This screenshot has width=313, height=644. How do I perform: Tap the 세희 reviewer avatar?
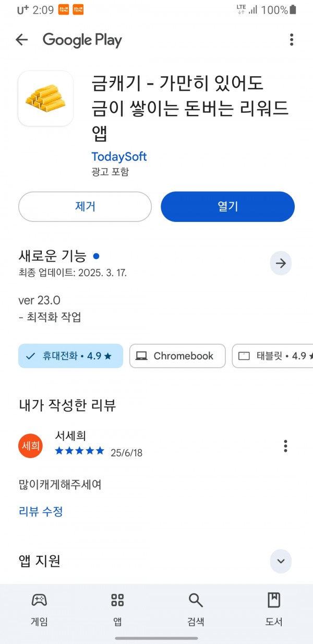point(30,446)
